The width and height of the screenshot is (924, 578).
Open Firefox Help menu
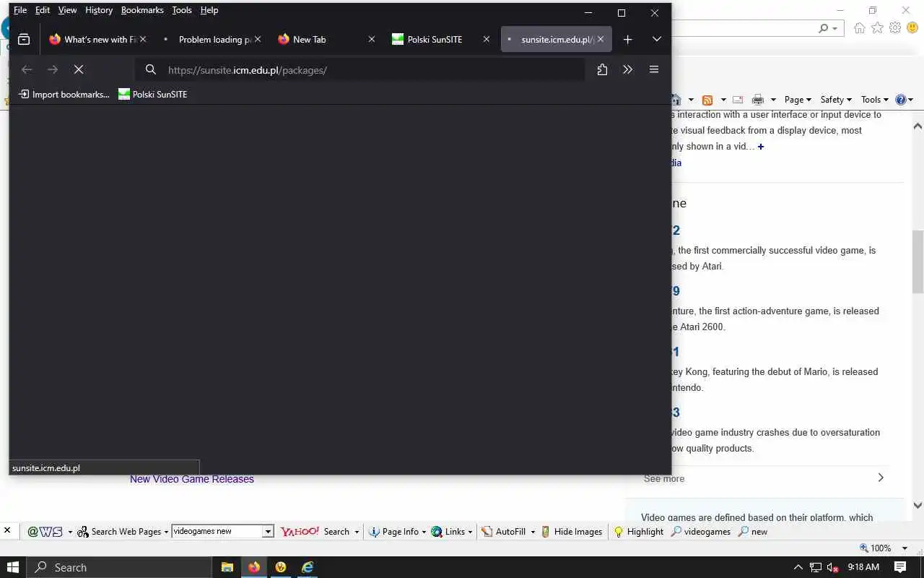coord(209,10)
